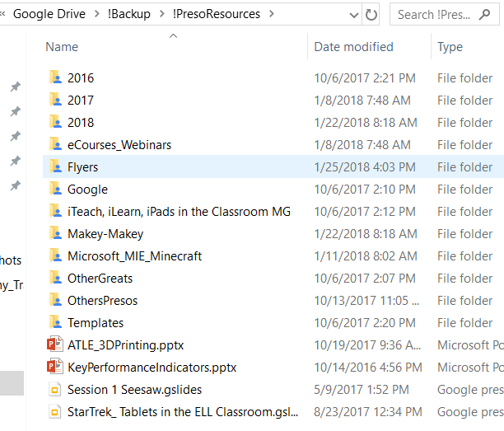
Task: Click the Flyers shared folder icon
Action: [x=56, y=166]
